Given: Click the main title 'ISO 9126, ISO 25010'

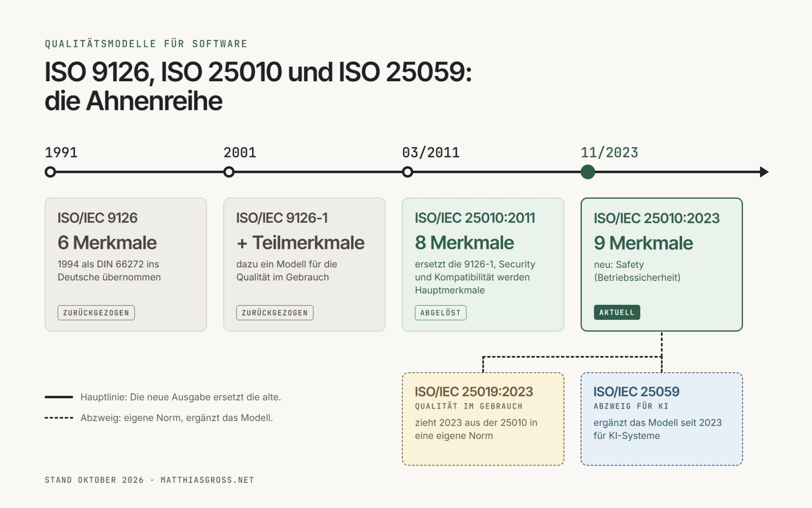Looking at the screenshot, I should pyautogui.click(x=258, y=72).
